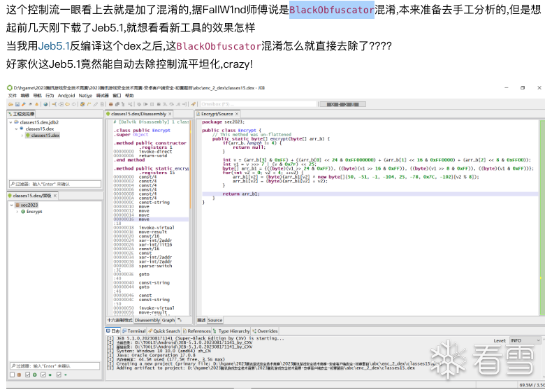Viewport: 545px width, 392px height.
Task: Select the bottom Disassembly view tab
Action: (147, 320)
